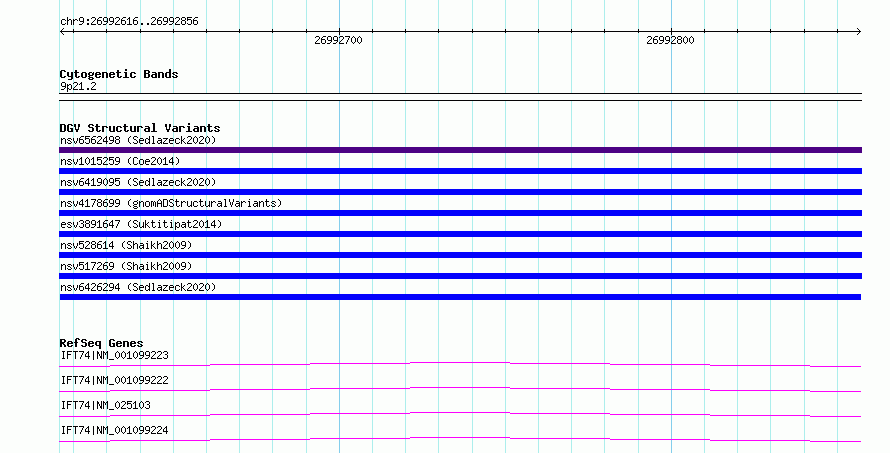
Task: Click the blue nsv4178699 variant bar
Action: pos(460,213)
